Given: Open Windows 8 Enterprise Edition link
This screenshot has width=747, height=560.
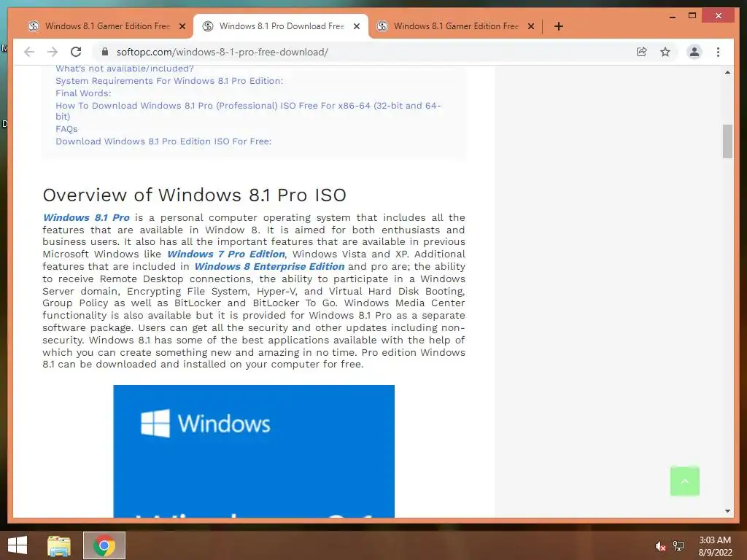Looking at the screenshot, I should click(x=269, y=267).
